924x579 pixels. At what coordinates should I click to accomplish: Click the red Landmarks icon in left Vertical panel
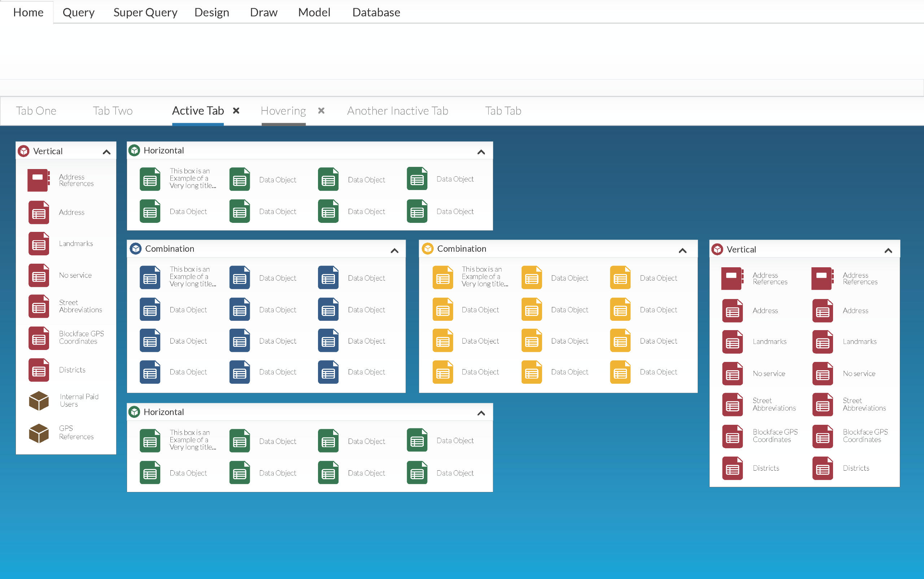click(39, 243)
